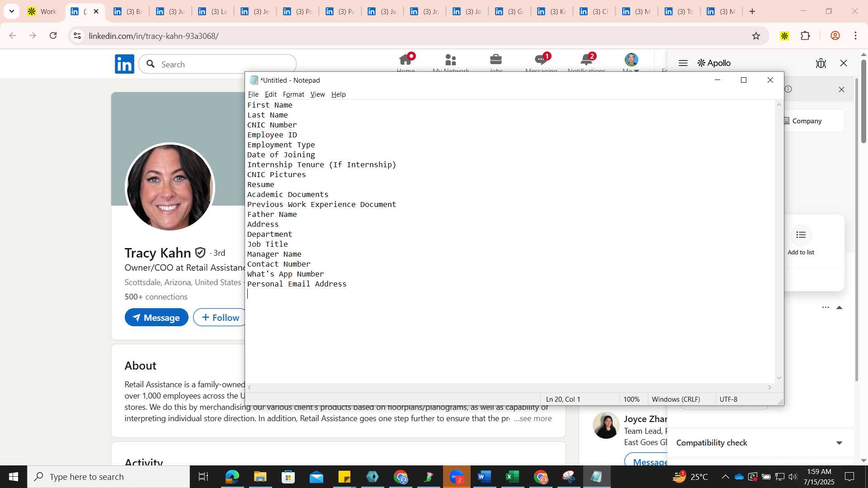Open Notepad File menu
The height and width of the screenshot is (488, 868).
pos(253,94)
